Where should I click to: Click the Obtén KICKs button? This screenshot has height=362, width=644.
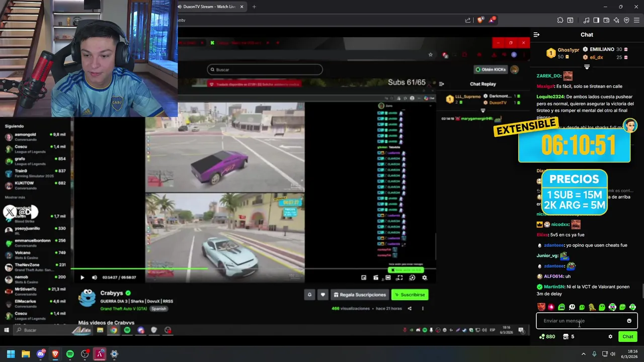point(491,69)
